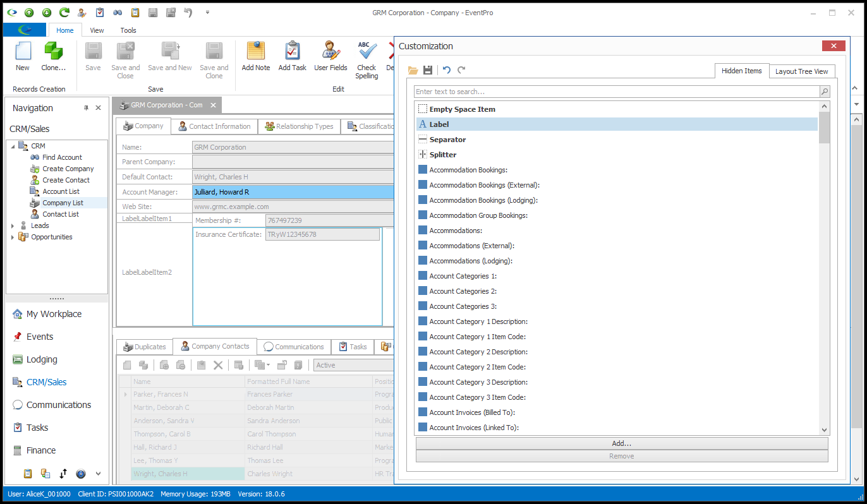The image size is (867, 504).
Task: Click the Account Manager field
Action: [x=293, y=191]
